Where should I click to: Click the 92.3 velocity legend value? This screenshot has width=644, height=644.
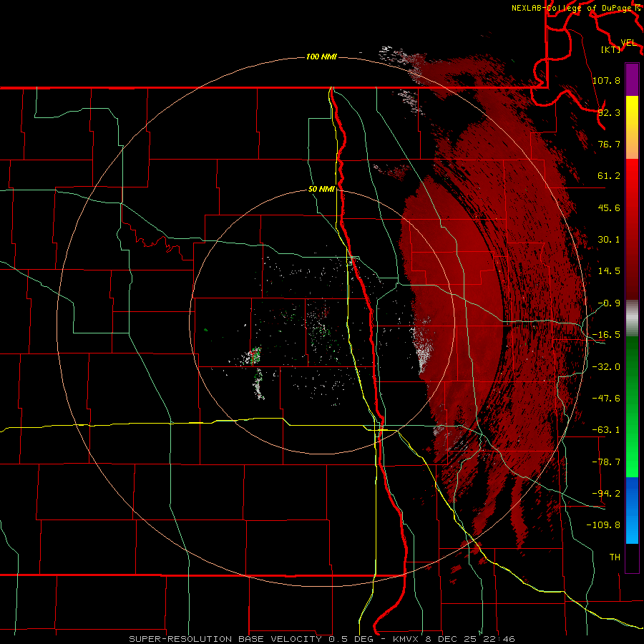609,112
